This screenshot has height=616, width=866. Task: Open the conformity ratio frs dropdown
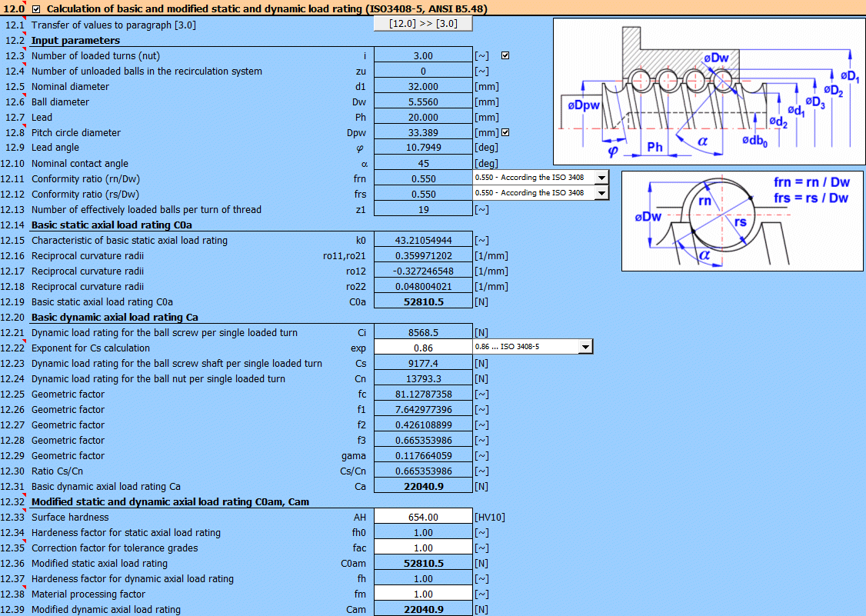click(601, 193)
